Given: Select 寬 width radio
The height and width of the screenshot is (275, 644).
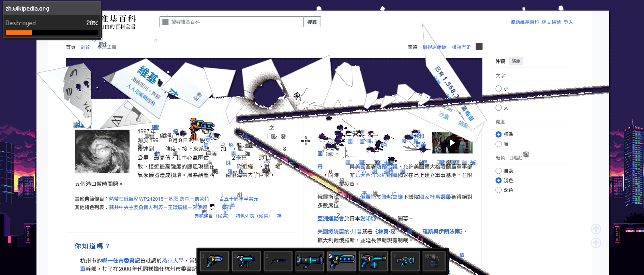Looking at the screenshot, I should point(498,144).
